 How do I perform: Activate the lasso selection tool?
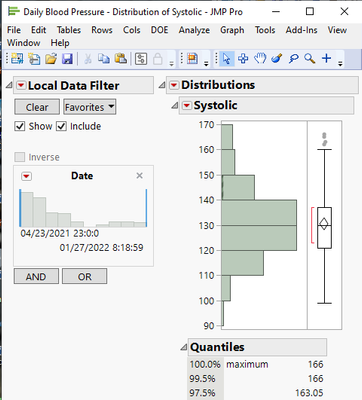[293, 59]
